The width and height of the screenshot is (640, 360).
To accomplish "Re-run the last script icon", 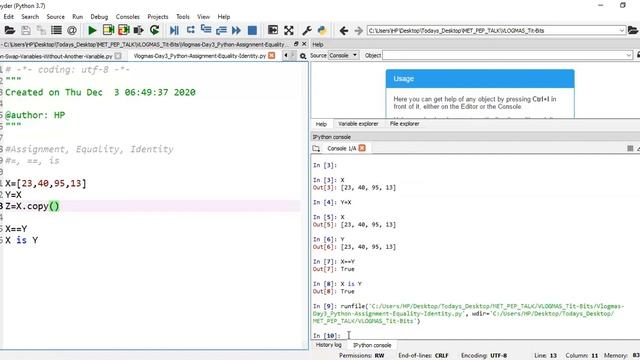I will click(x=154, y=30).
